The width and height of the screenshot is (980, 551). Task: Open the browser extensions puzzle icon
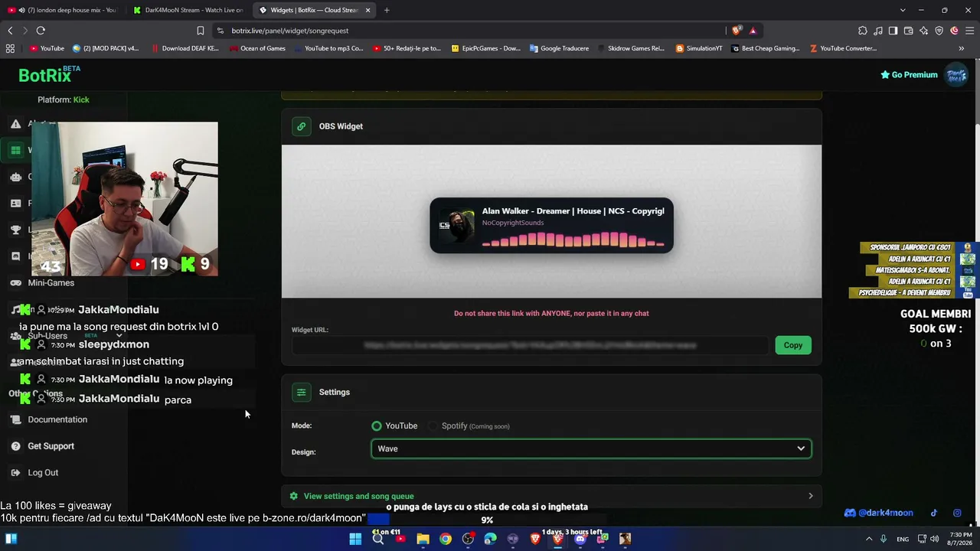(863, 31)
